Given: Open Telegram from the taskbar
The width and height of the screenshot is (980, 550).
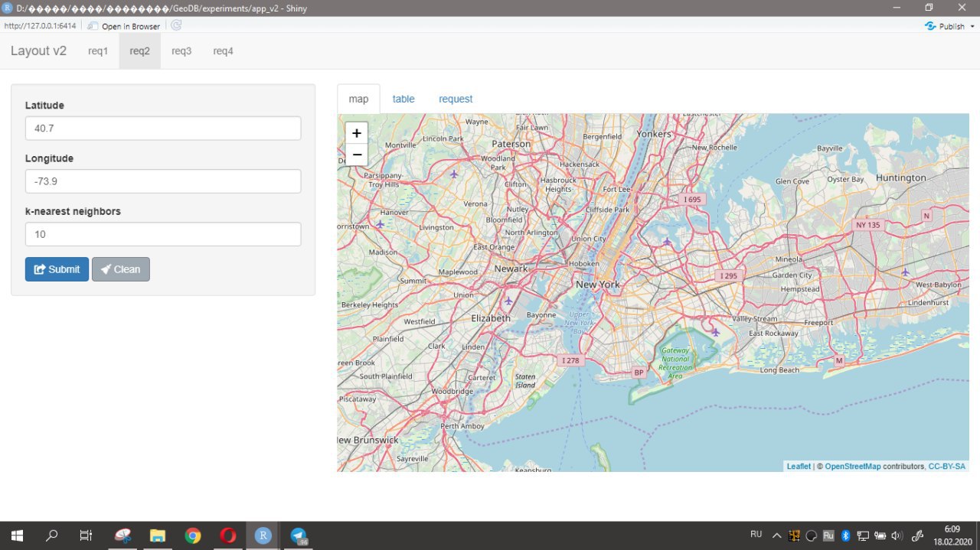Looking at the screenshot, I should [298, 535].
